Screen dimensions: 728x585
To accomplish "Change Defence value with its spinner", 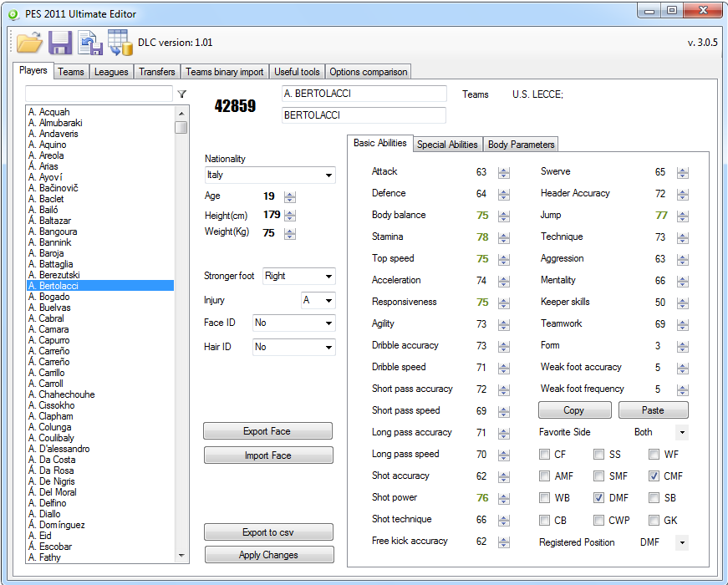I will (504, 195).
